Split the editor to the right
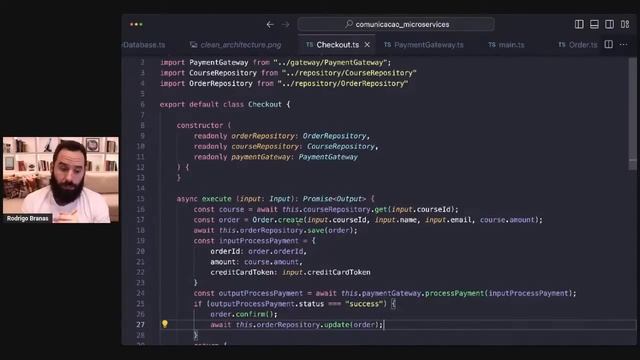This screenshot has width=640, height=360. point(609,44)
